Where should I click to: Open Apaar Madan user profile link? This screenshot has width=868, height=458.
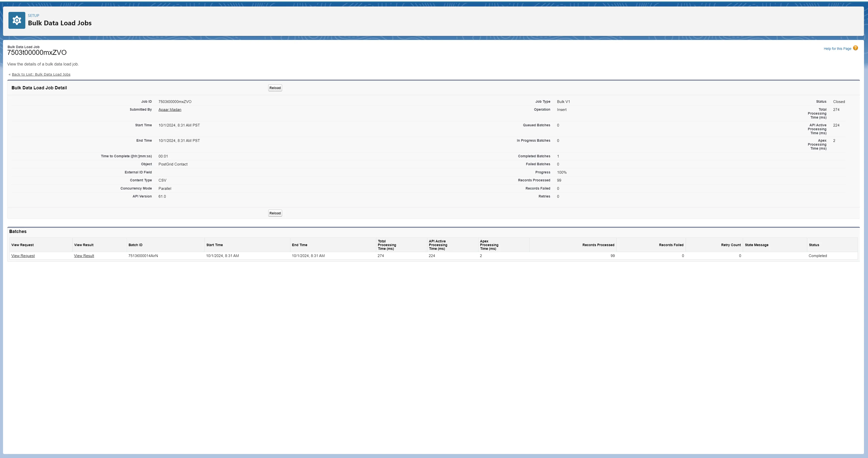point(169,110)
